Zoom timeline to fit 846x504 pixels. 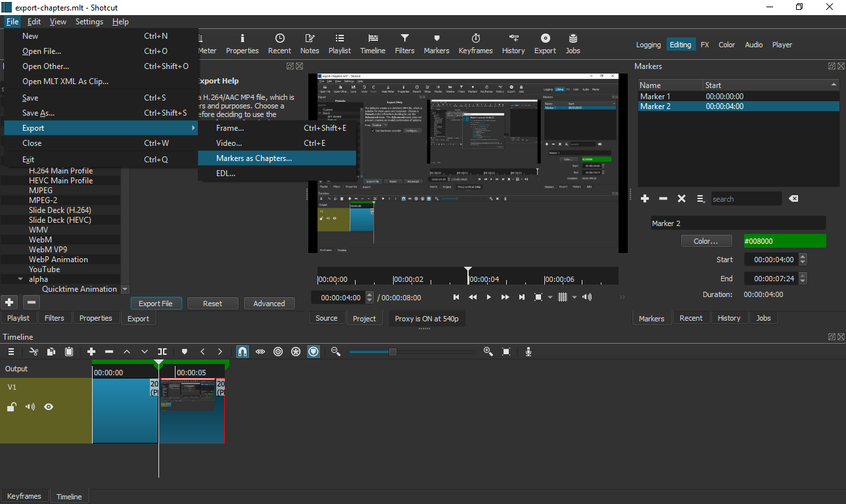506,352
